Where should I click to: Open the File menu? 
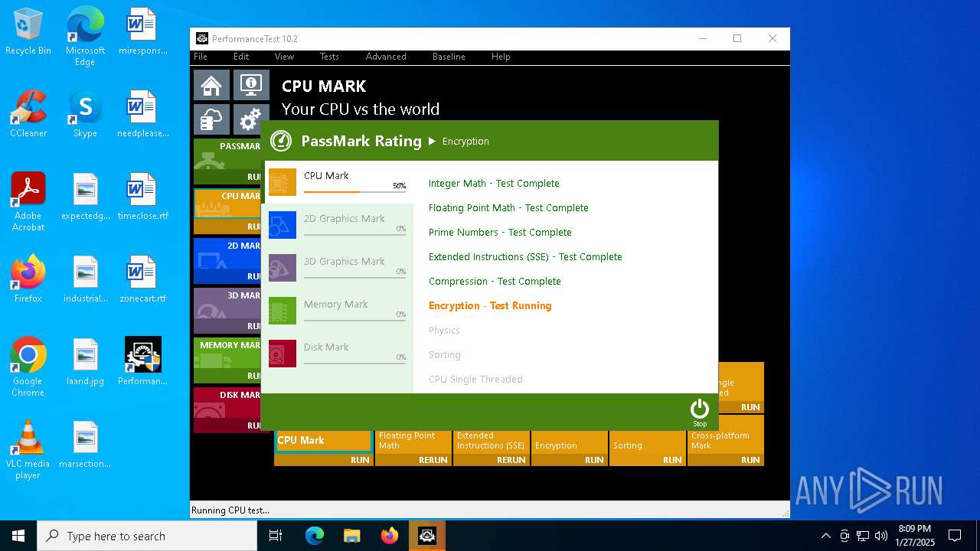pos(201,57)
